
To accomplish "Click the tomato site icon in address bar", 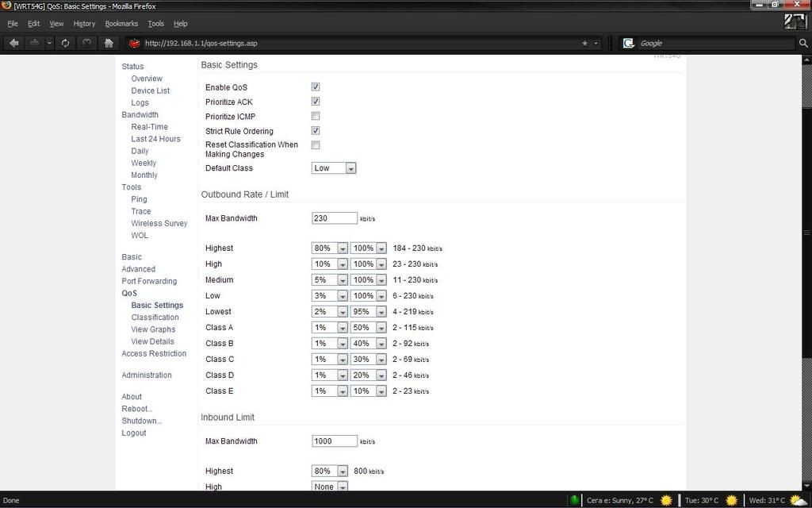I will point(134,43).
